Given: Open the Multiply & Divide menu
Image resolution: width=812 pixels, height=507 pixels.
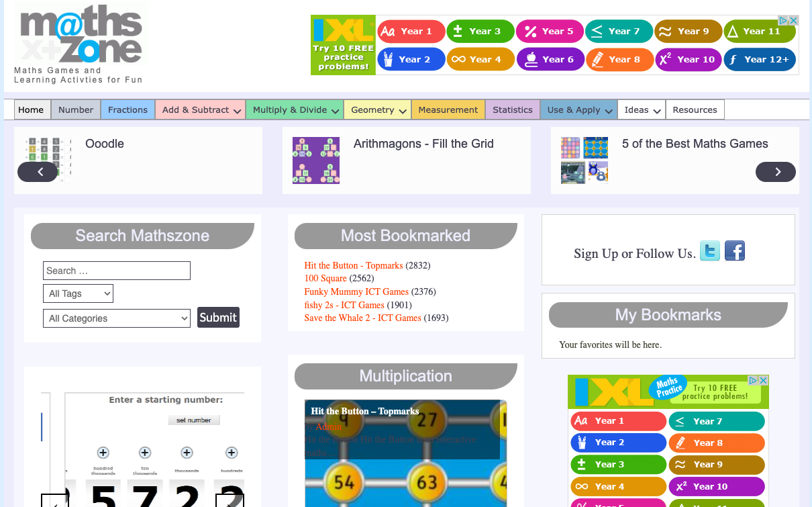Looking at the screenshot, I should [294, 110].
